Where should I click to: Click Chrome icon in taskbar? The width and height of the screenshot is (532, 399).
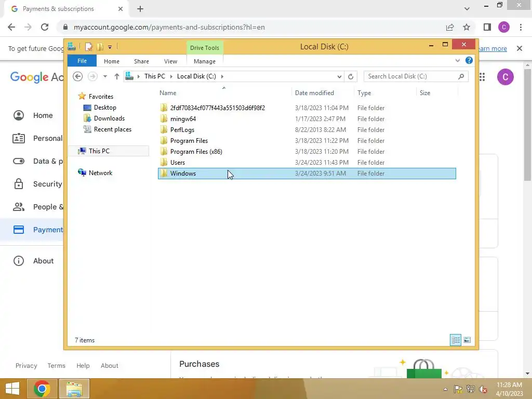click(42, 389)
